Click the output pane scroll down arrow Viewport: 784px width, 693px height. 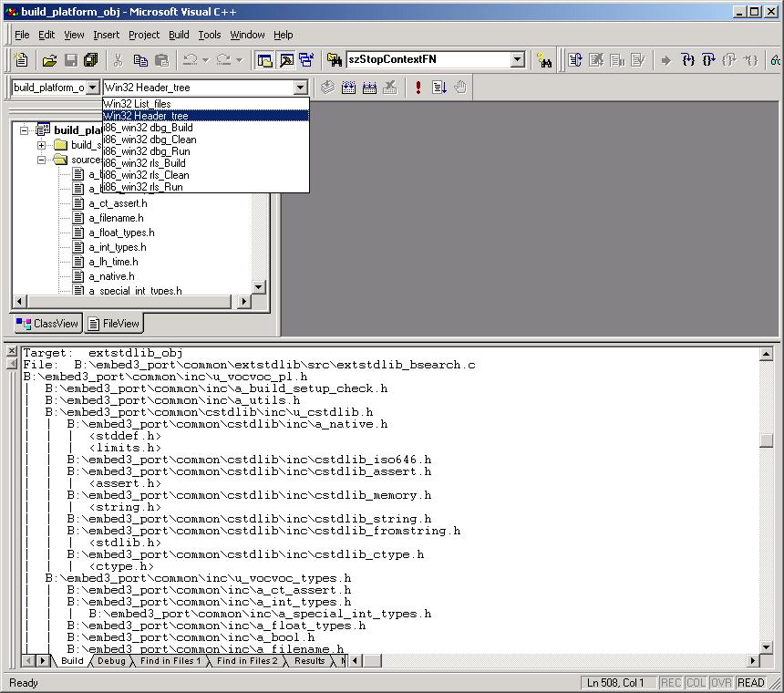pos(766,647)
